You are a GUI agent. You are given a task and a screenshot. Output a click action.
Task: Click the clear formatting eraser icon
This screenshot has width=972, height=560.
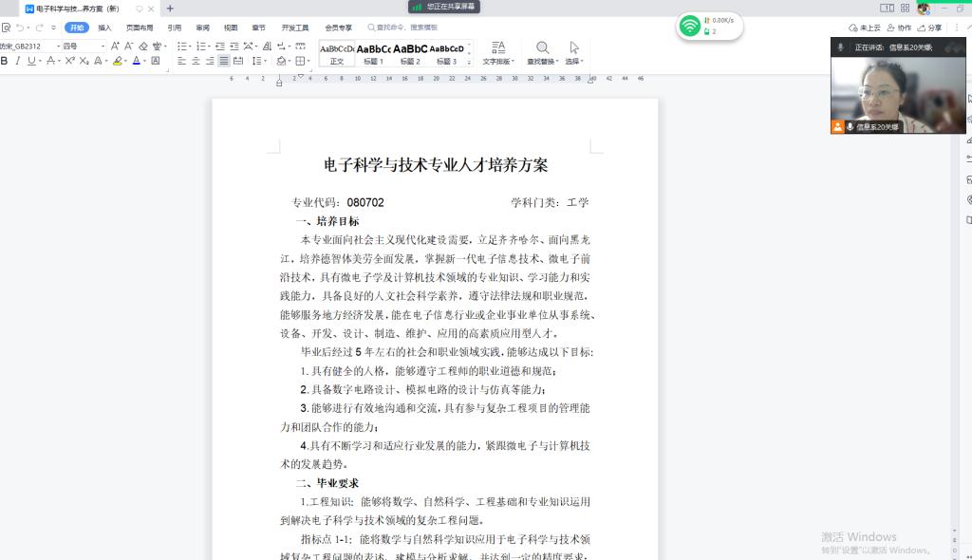(143, 46)
